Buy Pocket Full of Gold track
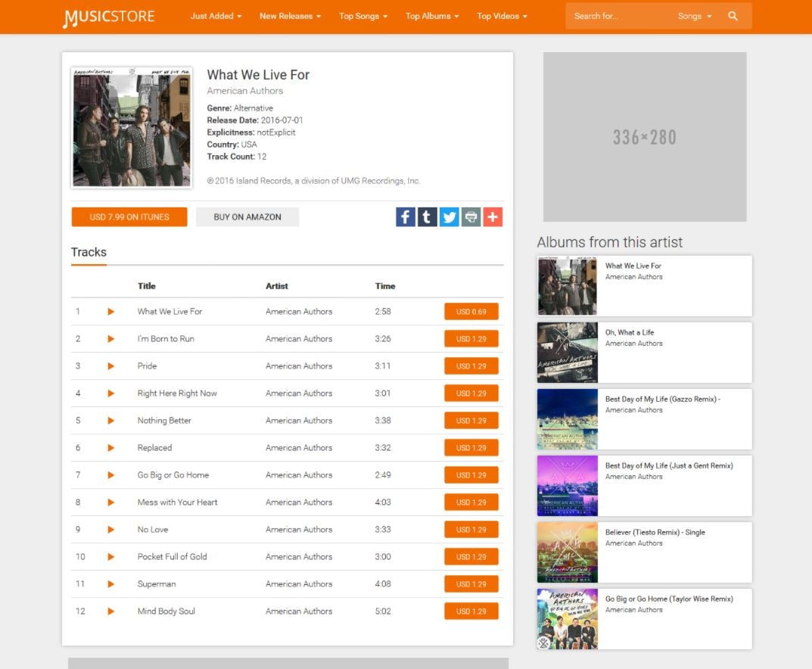This screenshot has height=669, width=812. [x=471, y=557]
